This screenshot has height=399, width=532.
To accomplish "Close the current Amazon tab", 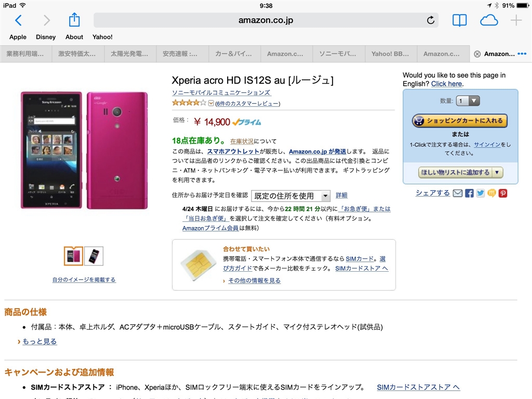I will point(477,54).
